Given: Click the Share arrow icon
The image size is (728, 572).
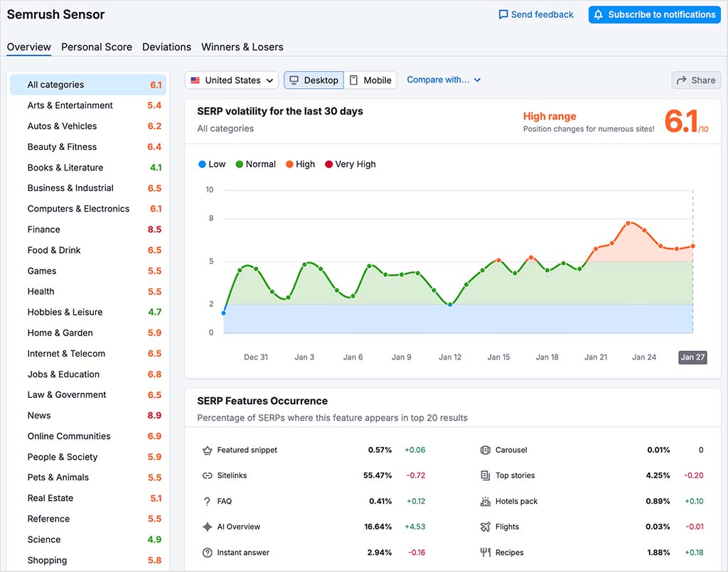Looking at the screenshot, I should [681, 80].
